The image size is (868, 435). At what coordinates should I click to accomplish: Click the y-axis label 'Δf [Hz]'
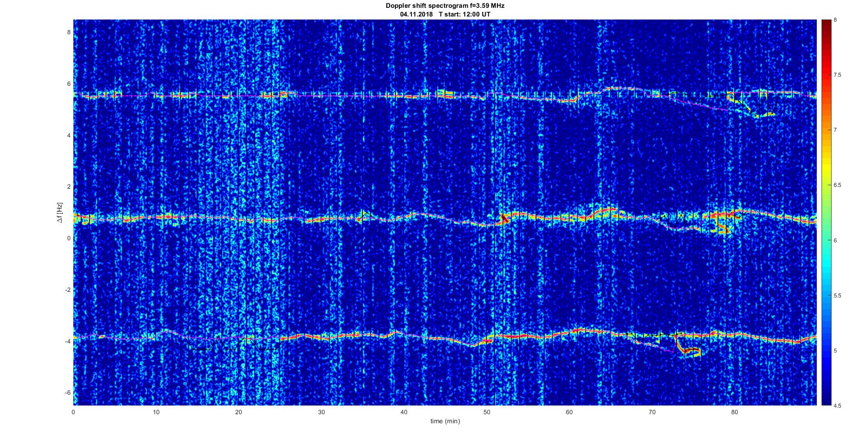pyautogui.click(x=59, y=213)
